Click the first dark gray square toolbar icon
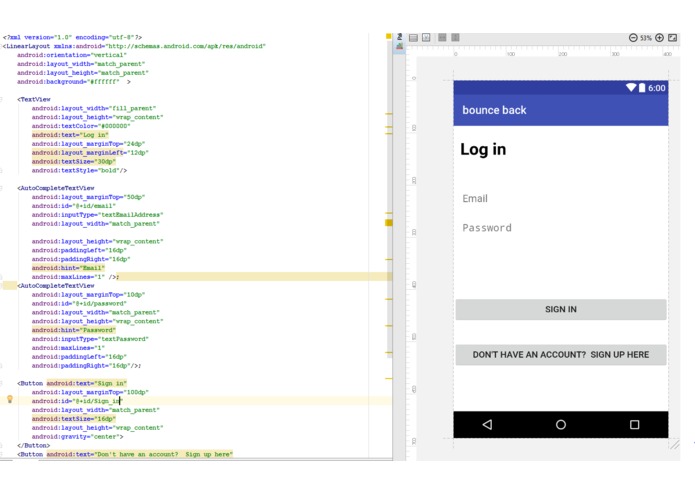 442,38
